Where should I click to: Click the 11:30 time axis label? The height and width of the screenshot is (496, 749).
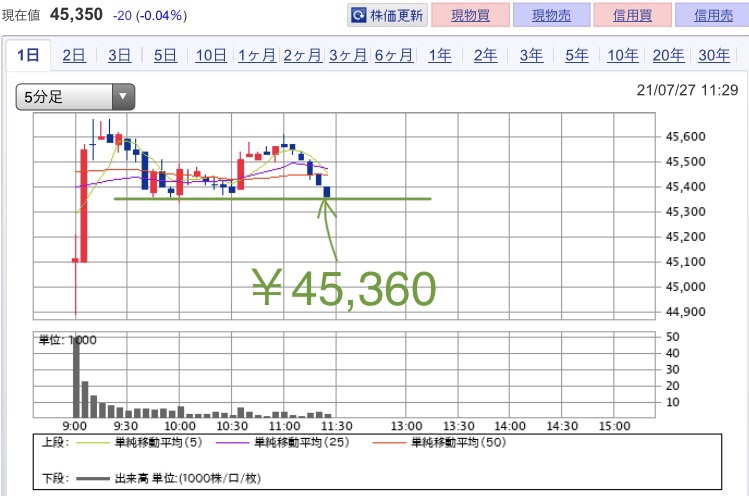pyautogui.click(x=336, y=426)
